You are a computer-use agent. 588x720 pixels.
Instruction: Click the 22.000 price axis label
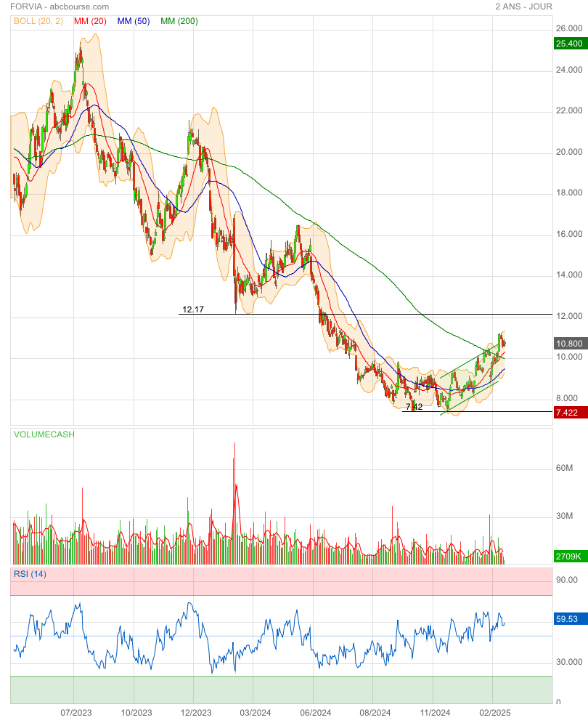coord(569,110)
